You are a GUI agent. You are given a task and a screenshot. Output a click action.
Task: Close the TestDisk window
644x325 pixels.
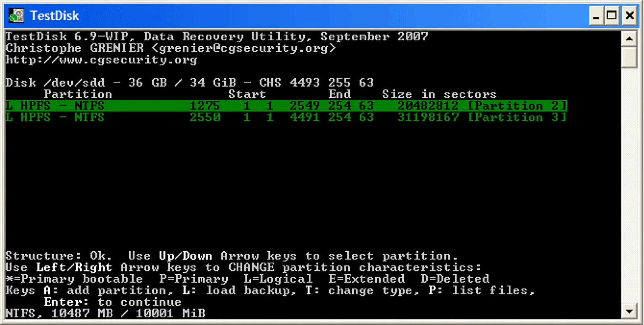[x=630, y=16]
